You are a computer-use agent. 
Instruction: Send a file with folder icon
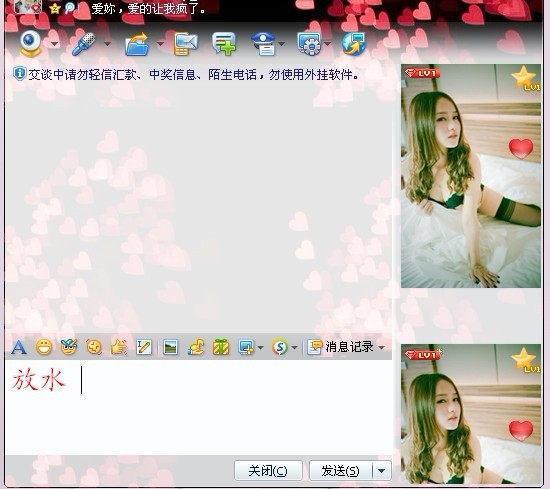pos(137,44)
